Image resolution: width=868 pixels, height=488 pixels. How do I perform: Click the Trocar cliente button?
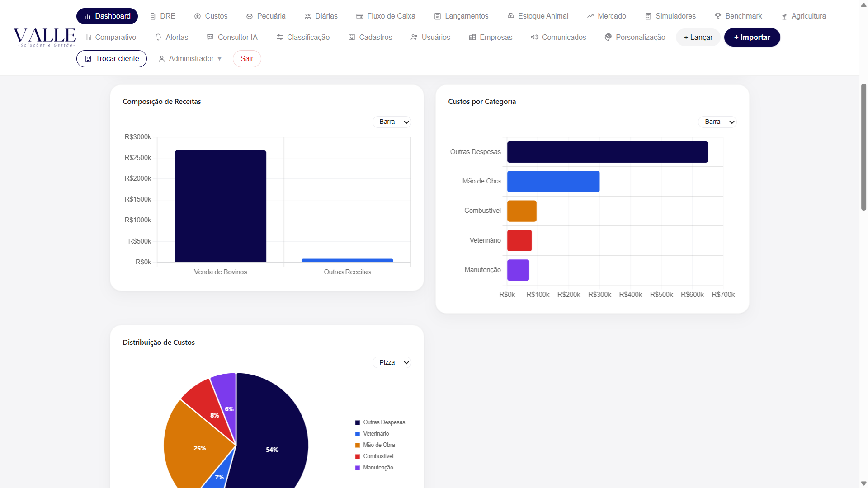pos(112,59)
